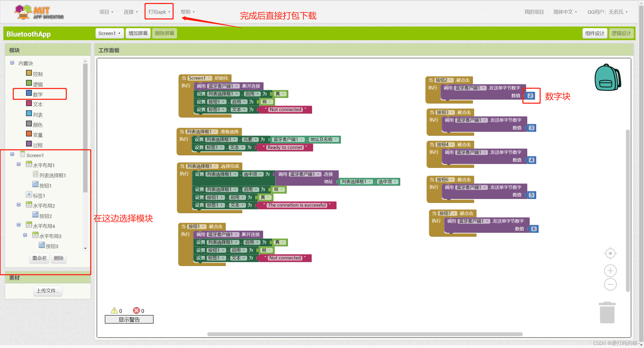The width and height of the screenshot is (644, 348).
Task: Collapse the Screen1 tree node
Action: [12, 154]
